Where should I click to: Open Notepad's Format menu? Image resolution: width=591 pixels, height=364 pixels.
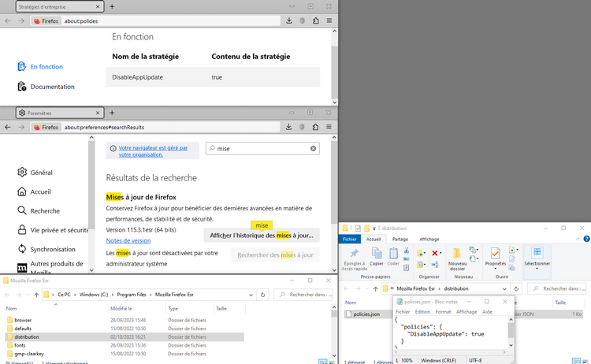pyautogui.click(x=443, y=312)
